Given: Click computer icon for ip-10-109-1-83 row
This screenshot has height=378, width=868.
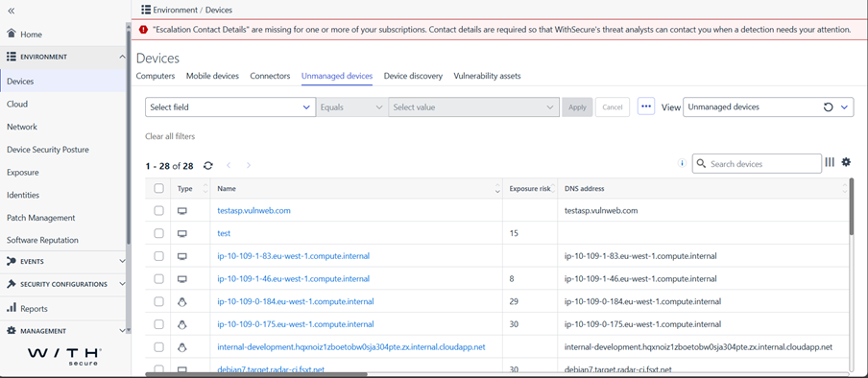Looking at the screenshot, I should click(x=182, y=256).
